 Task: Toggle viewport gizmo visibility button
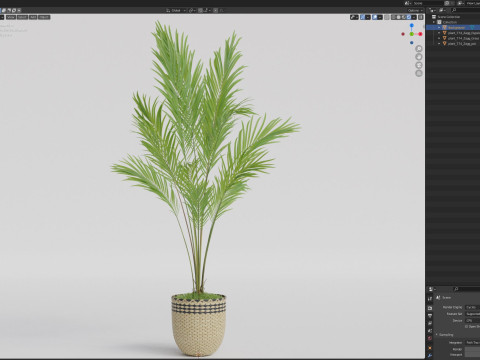(363, 17)
